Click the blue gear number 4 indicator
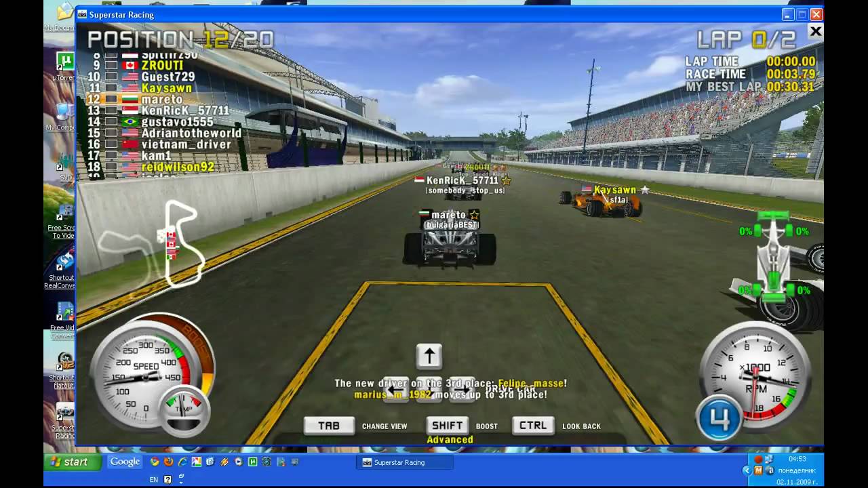868x488 pixels. 719,418
